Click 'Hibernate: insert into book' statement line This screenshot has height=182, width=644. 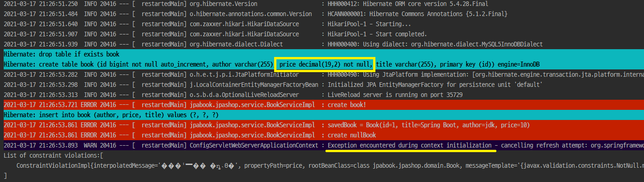click(x=110, y=115)
